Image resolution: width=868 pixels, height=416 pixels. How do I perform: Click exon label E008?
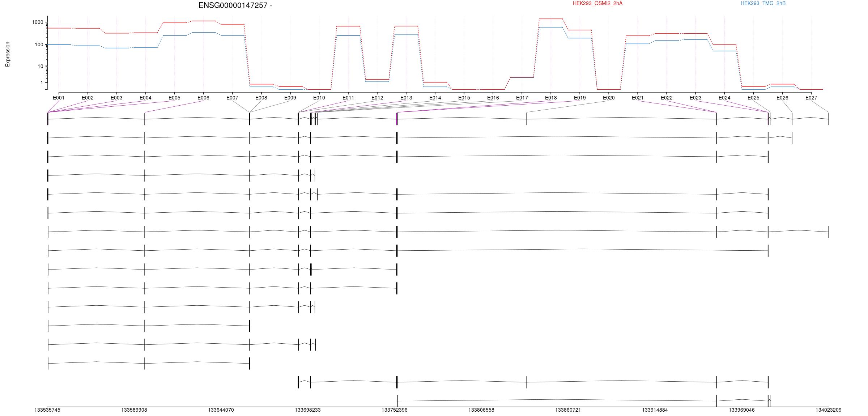(261, 98)
